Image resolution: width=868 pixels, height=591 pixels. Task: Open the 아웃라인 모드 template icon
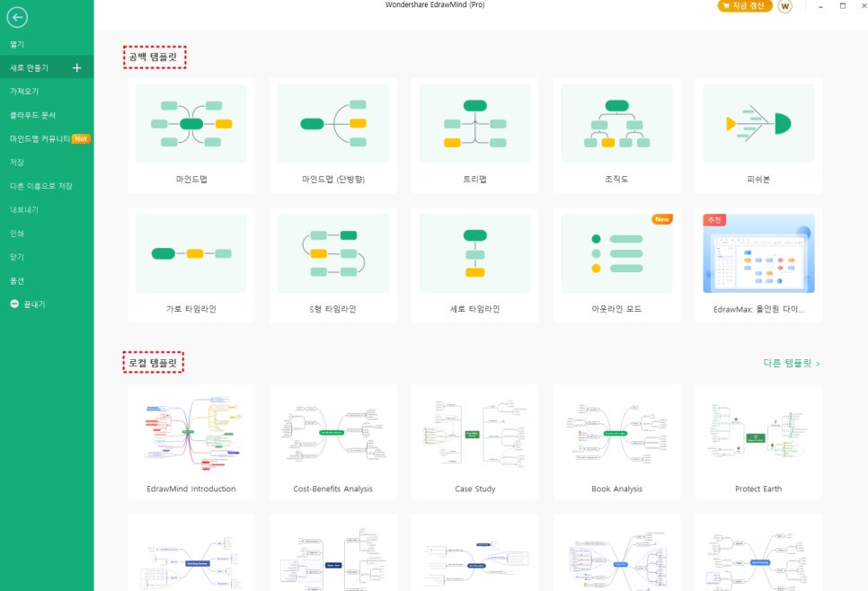click(616, 253)
